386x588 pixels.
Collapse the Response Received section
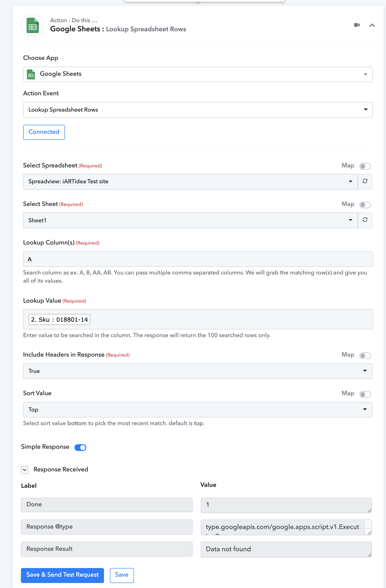click(25, 469)
